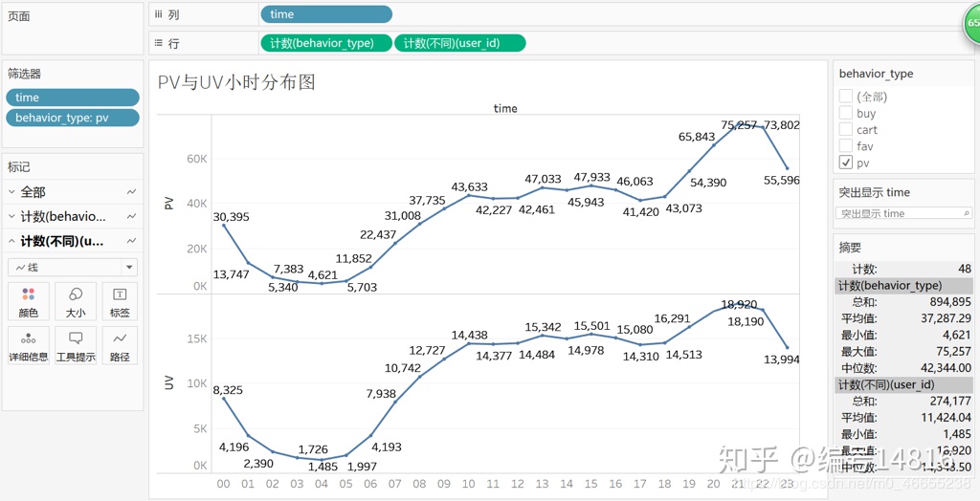This screenshot has width=980, height=501.
Task: Click the 摘要 summary card title
Action: (x=850, y=248)
